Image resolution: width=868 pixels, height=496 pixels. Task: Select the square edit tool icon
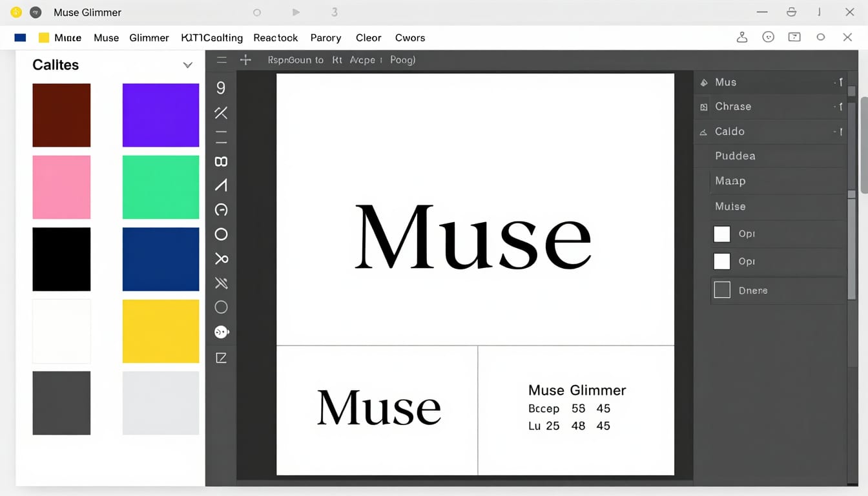click(x=221, y=358)
